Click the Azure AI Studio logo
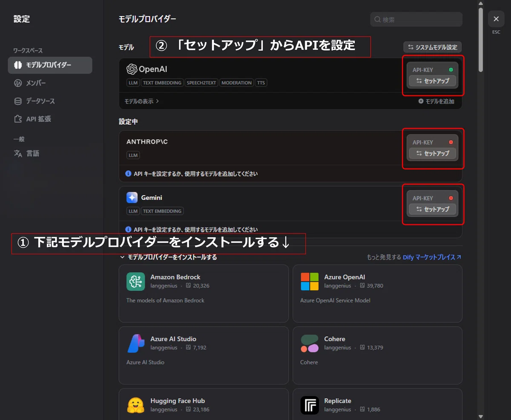Image resolution: width=511 pixels, height=420 pixels. [x=136, y=343]
